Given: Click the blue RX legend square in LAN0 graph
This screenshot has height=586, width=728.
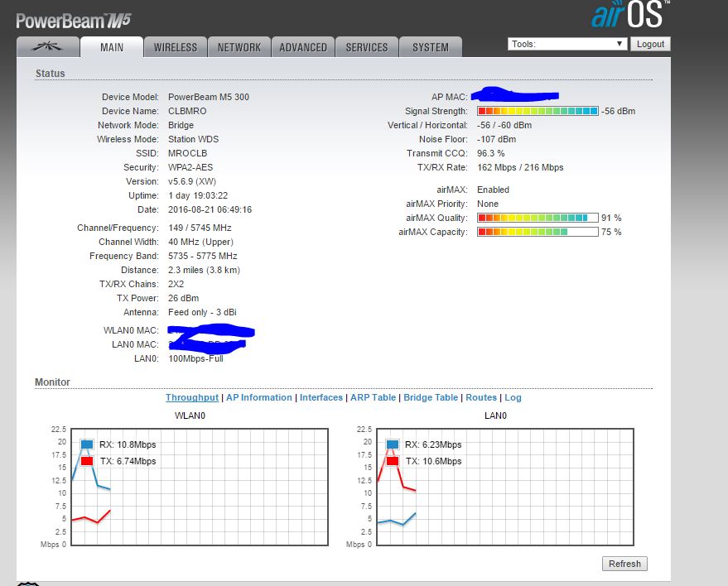Looking at the screenshot, I should click(x=393, y=444).
